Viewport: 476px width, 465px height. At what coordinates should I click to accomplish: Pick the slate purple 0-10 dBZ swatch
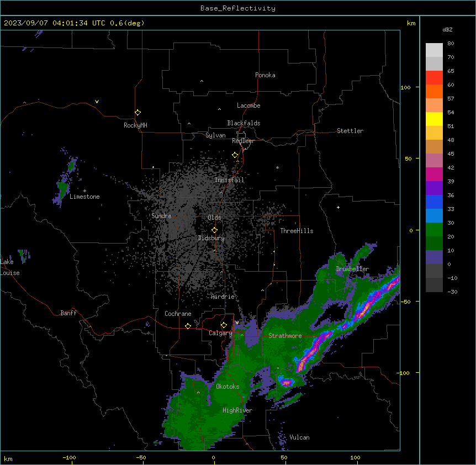point(434,257)
